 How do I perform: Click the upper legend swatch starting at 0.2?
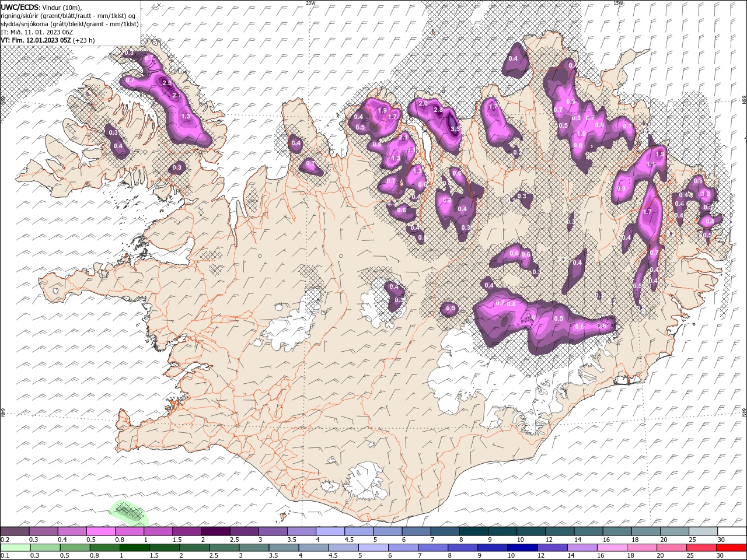click(x=15, y=531)
